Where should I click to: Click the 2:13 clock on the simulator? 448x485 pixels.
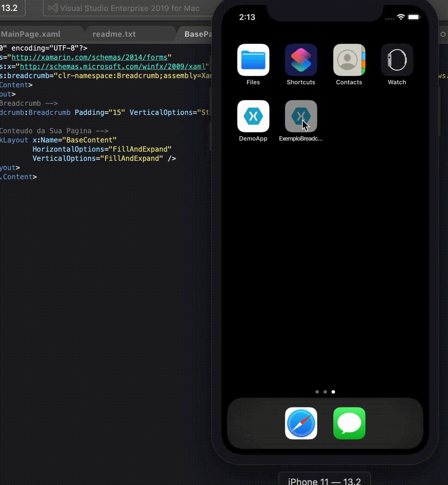[247, 17]
